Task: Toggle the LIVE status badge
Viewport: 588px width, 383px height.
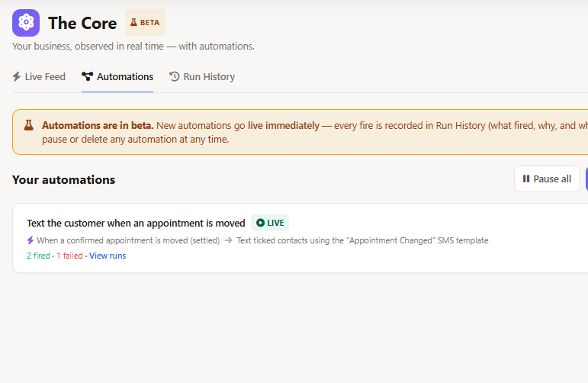Action: (270, 223)
